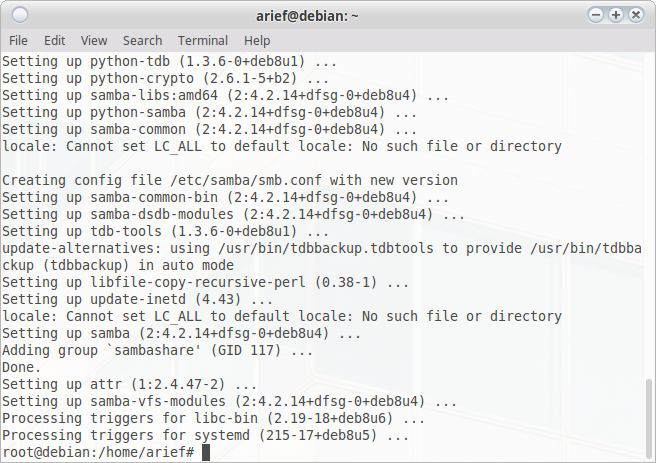Click the Setting up python-tdb line

(x=169, y=61)
